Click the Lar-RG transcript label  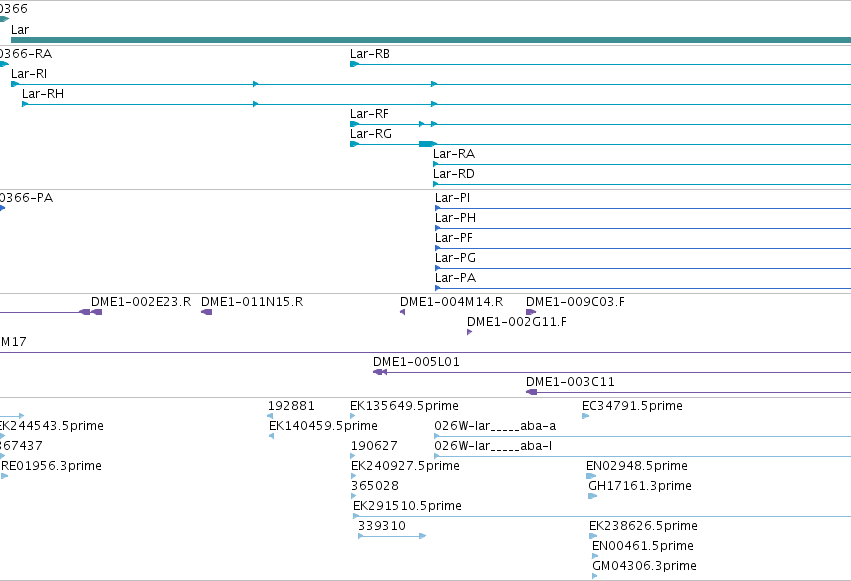(x=371, y=134)
